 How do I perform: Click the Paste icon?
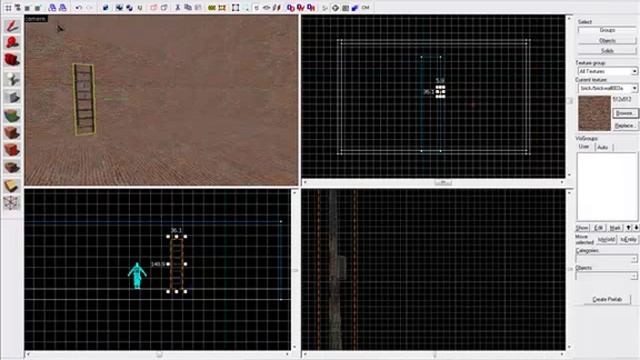point(198,7)
